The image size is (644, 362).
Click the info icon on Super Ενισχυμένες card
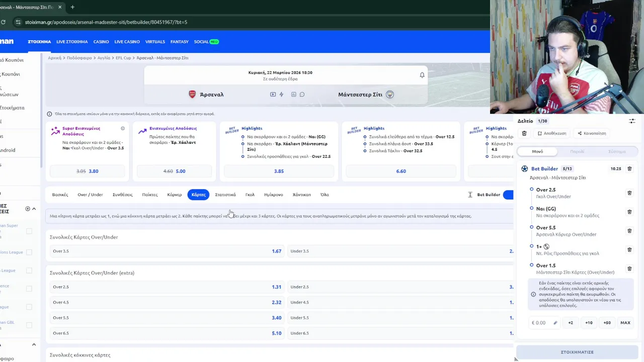coord(123,129)
